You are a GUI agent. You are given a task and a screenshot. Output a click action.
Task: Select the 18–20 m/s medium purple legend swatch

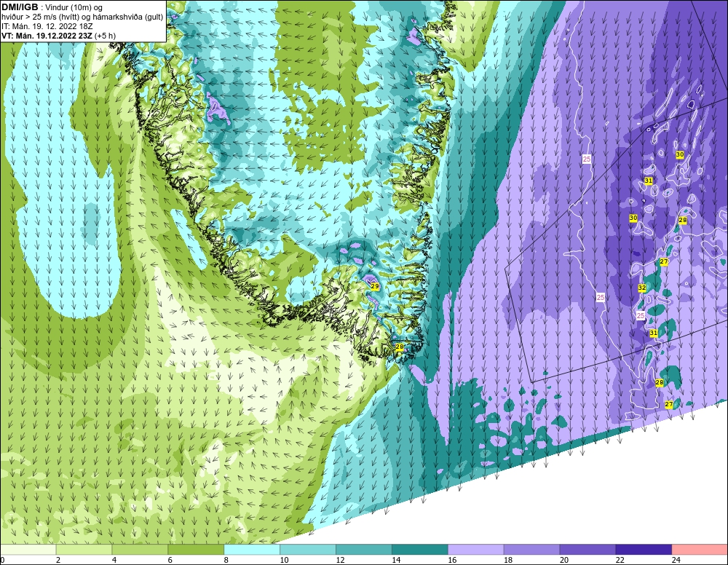coord(531,550)
